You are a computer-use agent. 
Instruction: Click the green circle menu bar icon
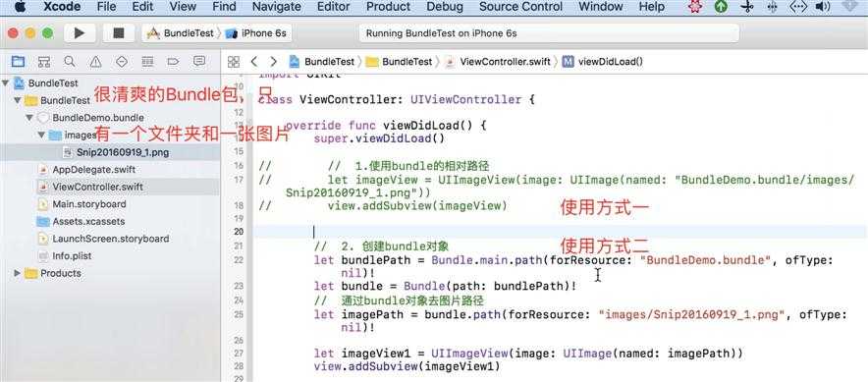coord(720,7)
